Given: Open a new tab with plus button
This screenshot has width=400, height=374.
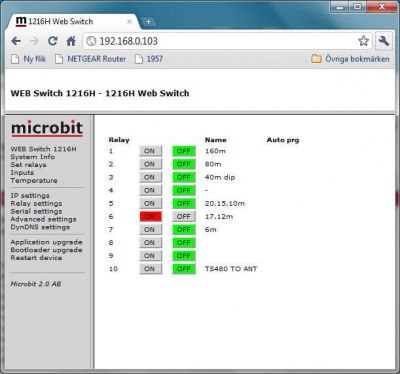Looking at the screenshot, I should [x=148, y=21].
